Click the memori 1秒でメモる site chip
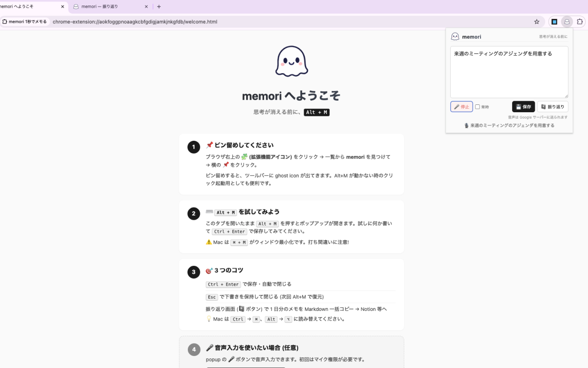This screenshot has width=588, height=368. coord(25,22)
